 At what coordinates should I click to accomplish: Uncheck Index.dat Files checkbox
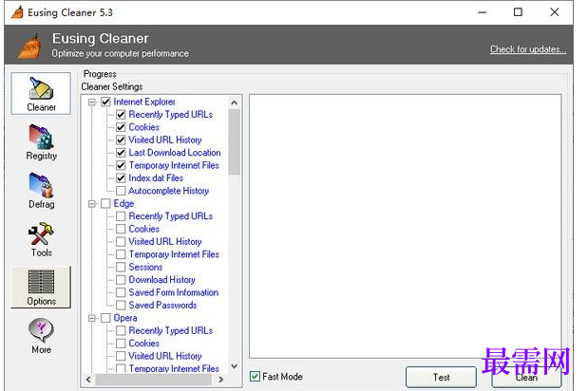121,178
